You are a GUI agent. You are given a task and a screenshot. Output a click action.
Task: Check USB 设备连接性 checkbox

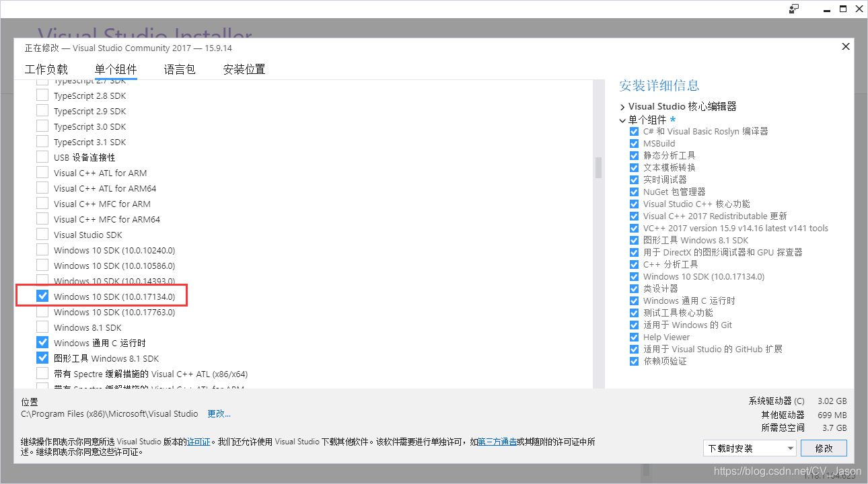(x=42, y=157)
